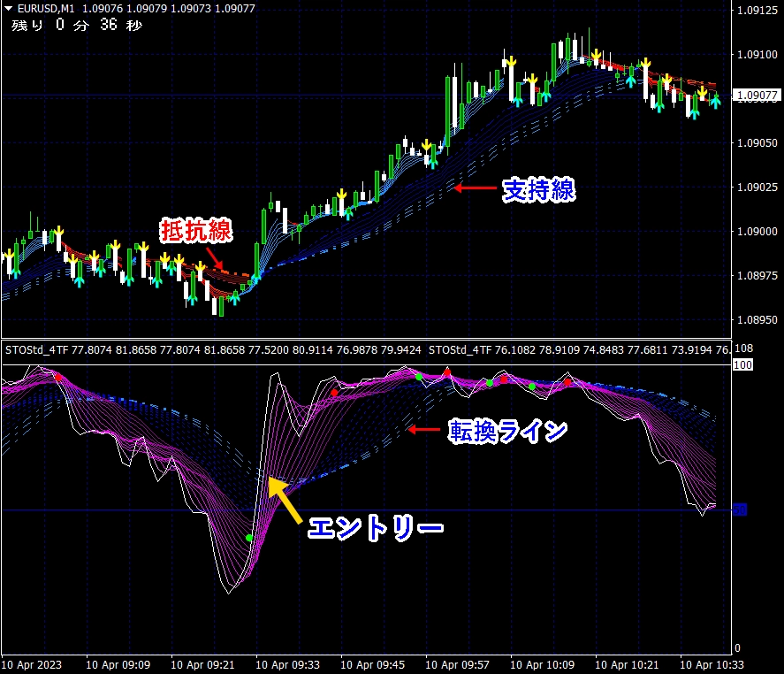784x674 pixels.
Task: Click the large yellow エントリー arrow
Action: coord(285,501)
